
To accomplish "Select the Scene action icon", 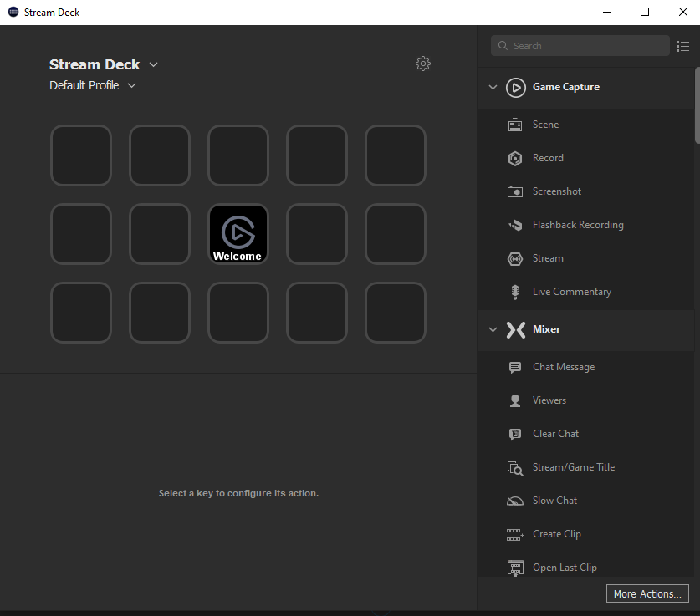I will click(515, 125).
